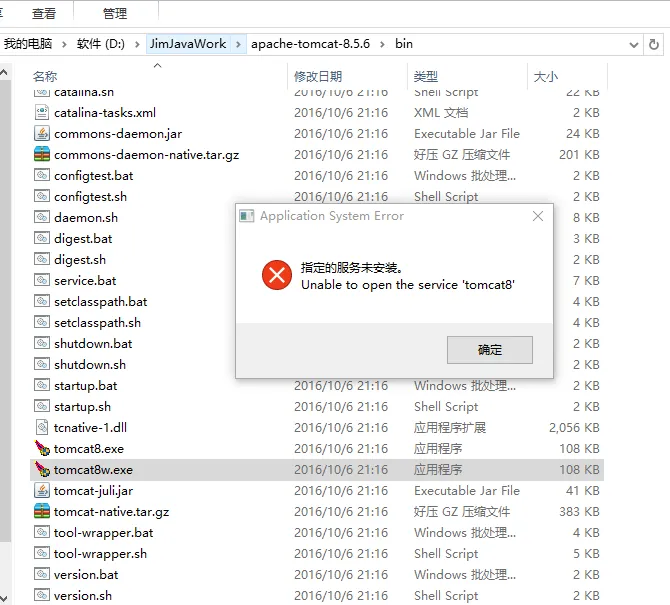
Task: Click the digest.bat file icon
Action: [41, 238]
